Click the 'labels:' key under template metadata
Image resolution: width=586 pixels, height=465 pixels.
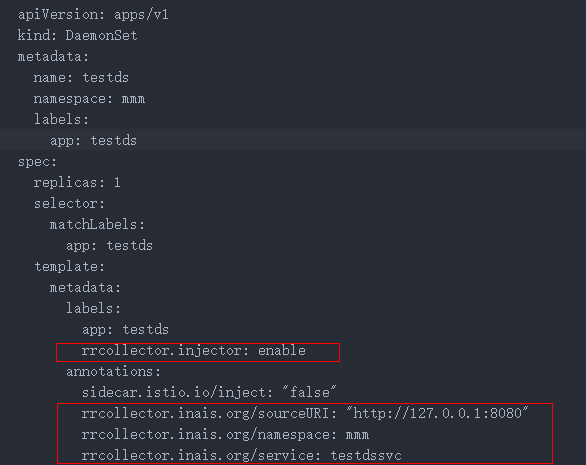click(x=93, y=308)
